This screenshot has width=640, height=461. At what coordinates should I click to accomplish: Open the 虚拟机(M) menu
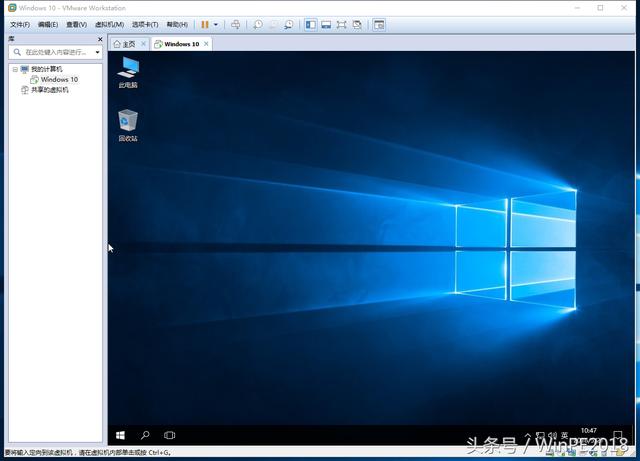109,24
